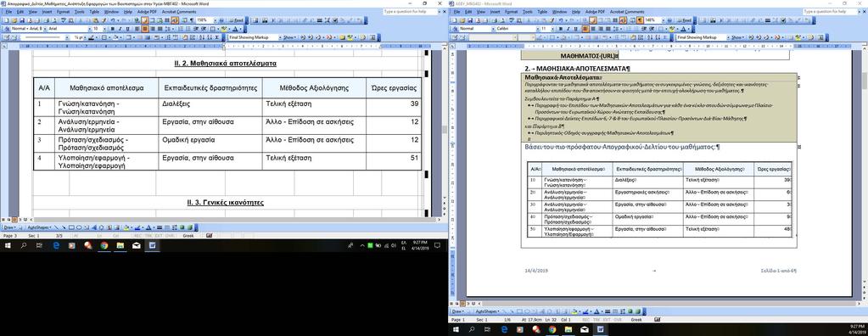Click the Read button in the left toolbar
This screenshot has height=336, width=868.
point(235,20)
